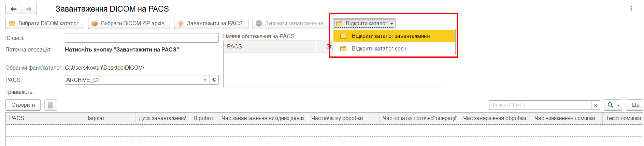This screenshot has height=146, width=644.
Task: Click into the ID сесії input field
Action: pyautogui.click(x=142, y=38)
